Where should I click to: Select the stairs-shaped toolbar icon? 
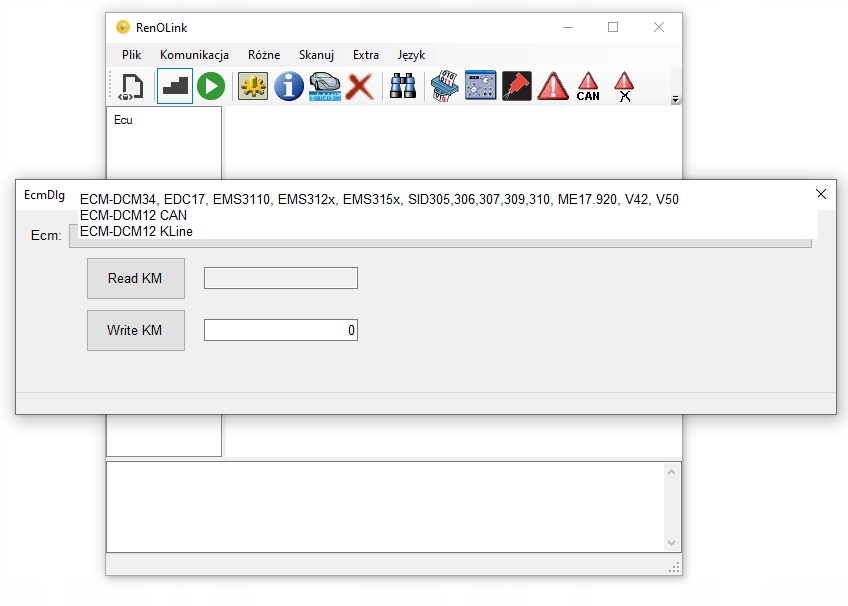coord(175,86)
